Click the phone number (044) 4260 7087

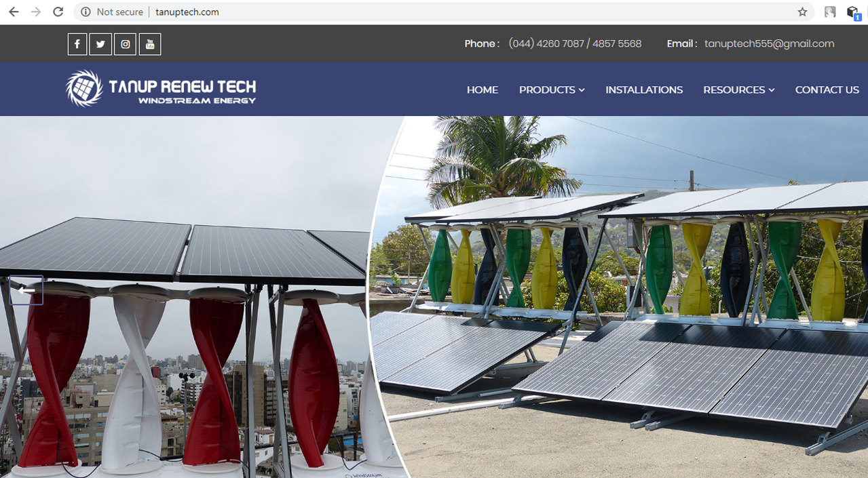(x=546, y=43)
